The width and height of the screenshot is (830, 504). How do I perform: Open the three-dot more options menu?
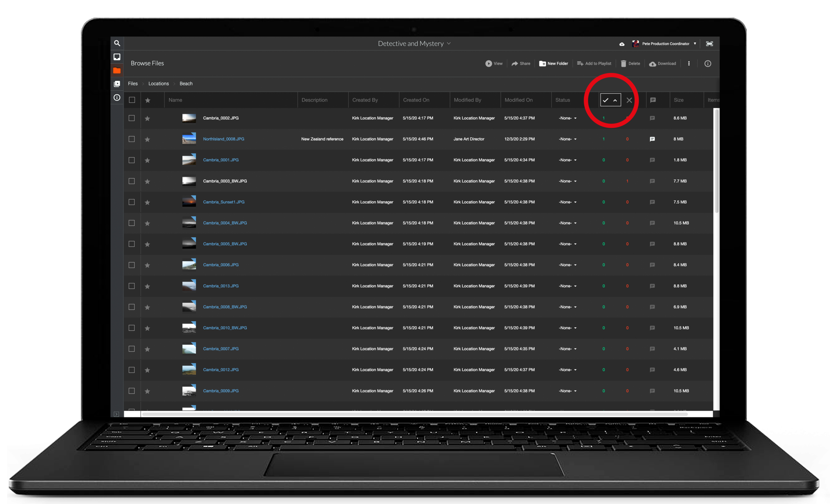[689, 63]
